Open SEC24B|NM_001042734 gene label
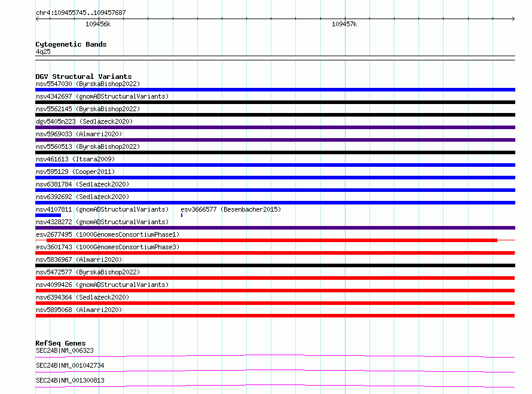Viewport: 532px width, 394px height. [x=70, y=365]
